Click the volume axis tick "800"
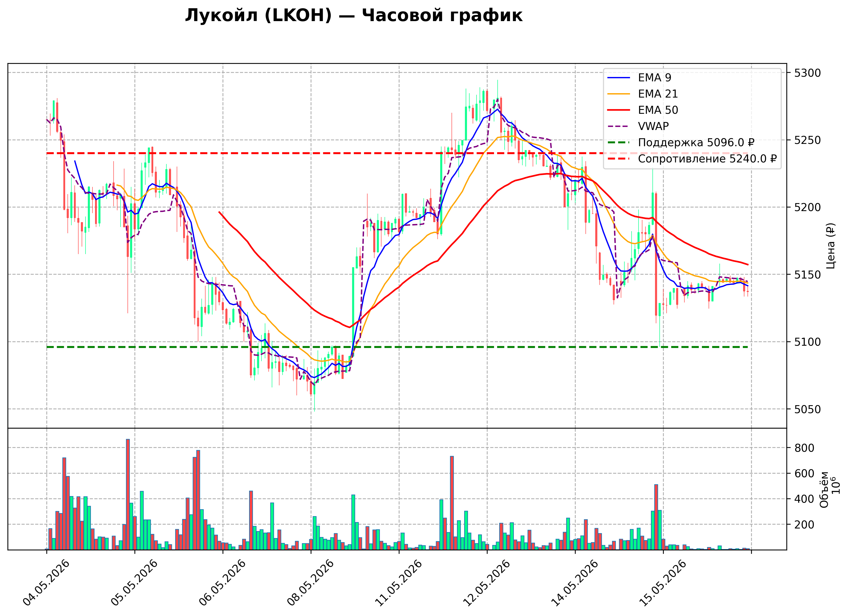 click(804, 448)
